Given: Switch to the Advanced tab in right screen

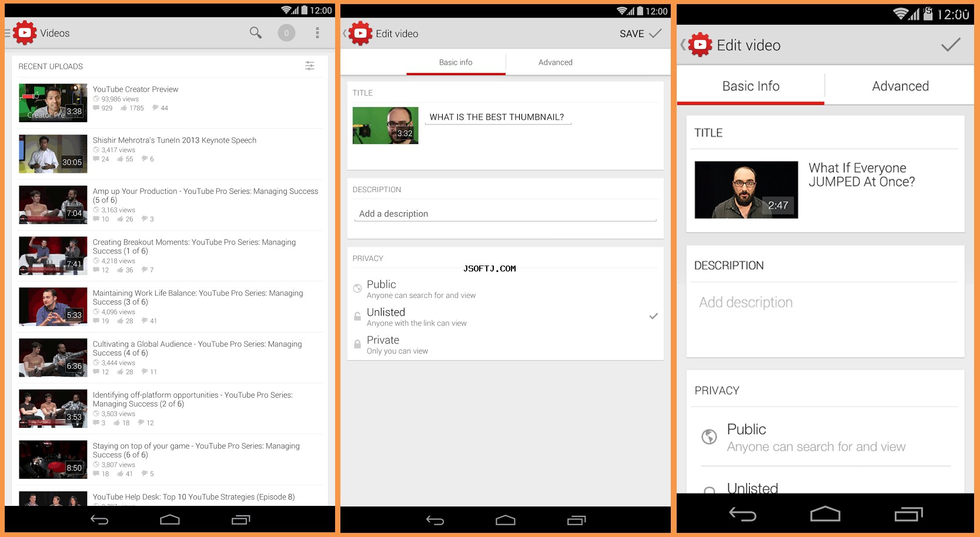Looking at the screenshot, I should click(x=900, y=86).
